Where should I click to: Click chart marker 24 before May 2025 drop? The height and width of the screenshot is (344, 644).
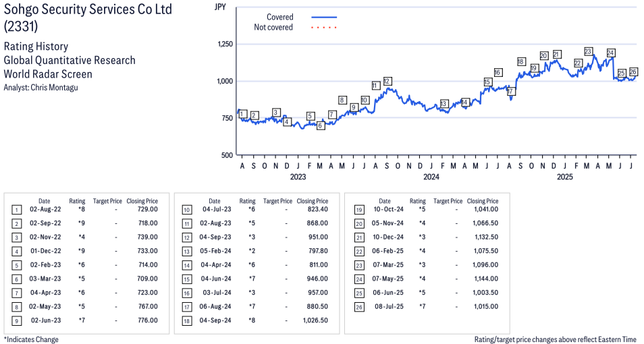[611, 53]
